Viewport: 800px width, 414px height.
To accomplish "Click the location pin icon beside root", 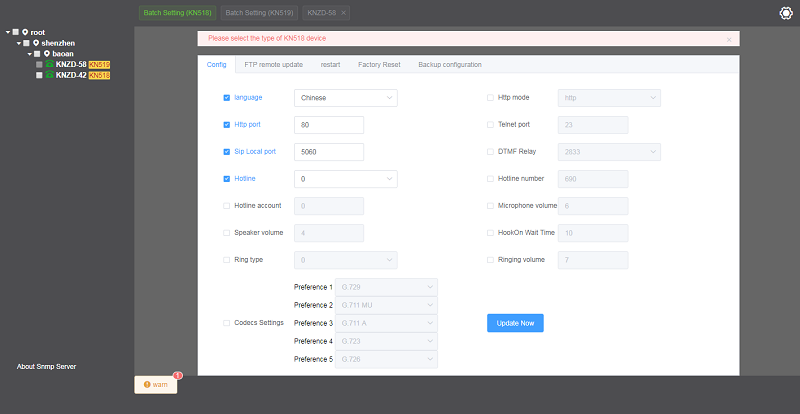I will pos(25,32).
